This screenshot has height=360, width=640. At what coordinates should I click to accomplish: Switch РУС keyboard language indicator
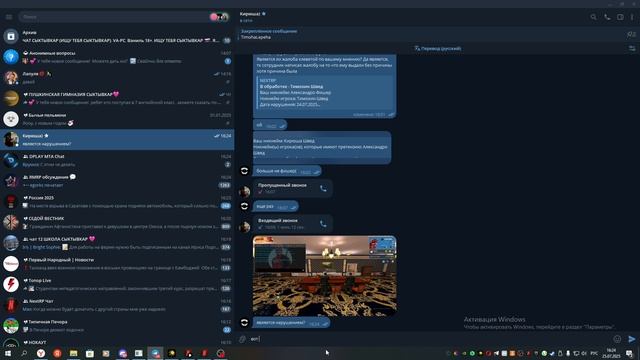coord(594,353)
